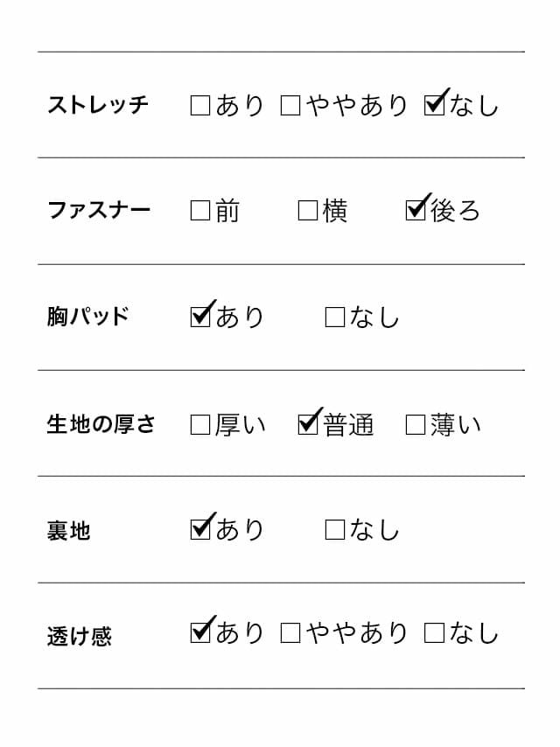Click the ファスナー row label
560x747 pixels.
(98, 211)
